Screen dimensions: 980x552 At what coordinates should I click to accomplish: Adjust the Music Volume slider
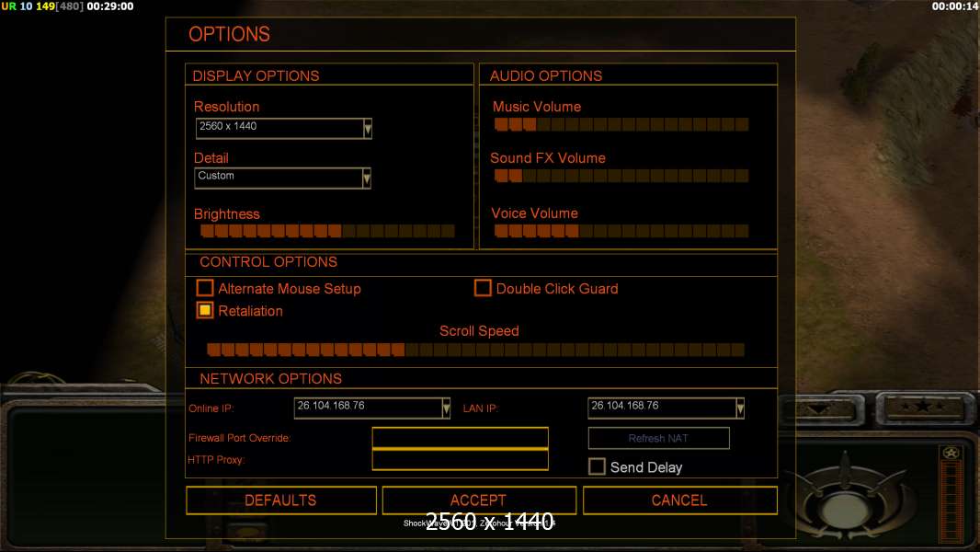click(621, 124)
